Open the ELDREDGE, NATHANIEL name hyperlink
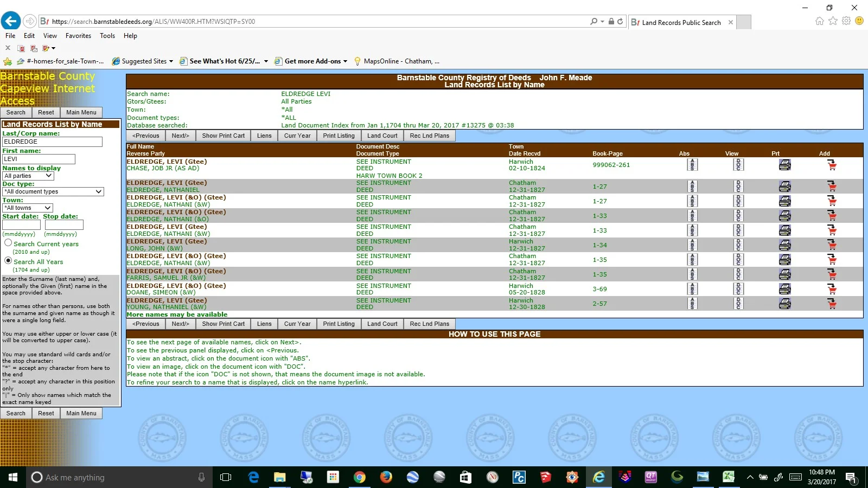 point(163,189)
